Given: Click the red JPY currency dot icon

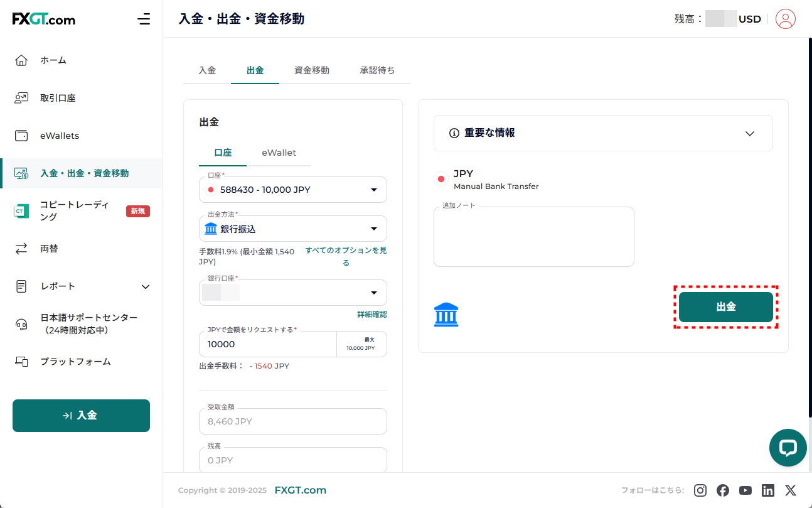Looking at the screenshot, I should [441, 179].
